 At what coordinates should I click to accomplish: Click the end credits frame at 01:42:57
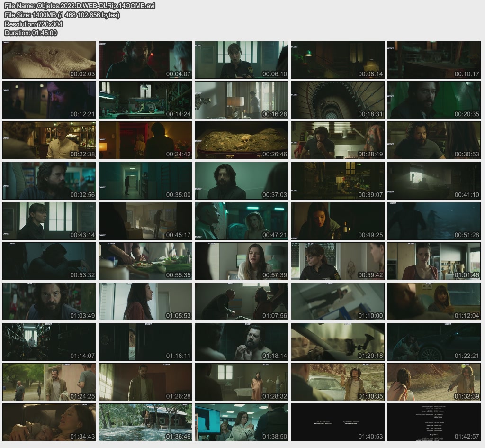(433, 422)
